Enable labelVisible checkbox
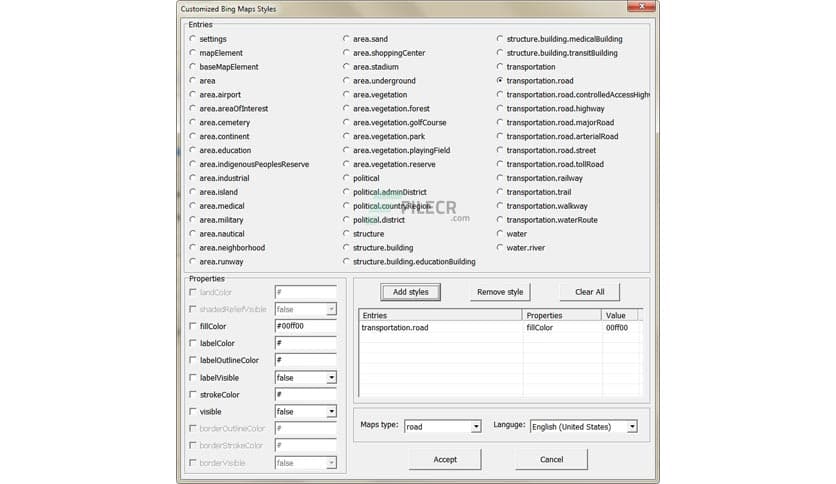 (193, 377)
